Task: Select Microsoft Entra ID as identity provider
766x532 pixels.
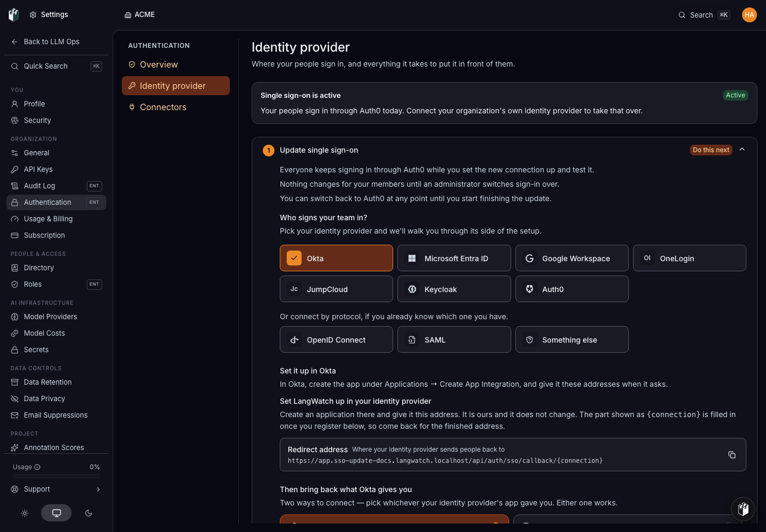Action: 454,258
